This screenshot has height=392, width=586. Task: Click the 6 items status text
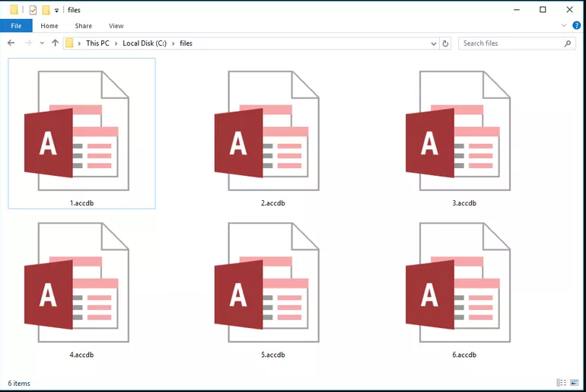tap(19, 384)
